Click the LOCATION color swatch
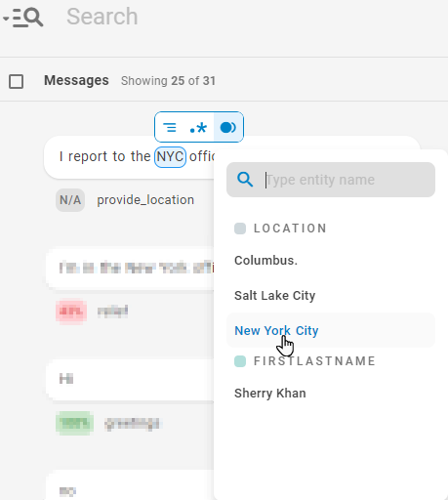Image resolution: width=448 pixels, height=500 pixels. pyautogui.click(x=240, y=229)
